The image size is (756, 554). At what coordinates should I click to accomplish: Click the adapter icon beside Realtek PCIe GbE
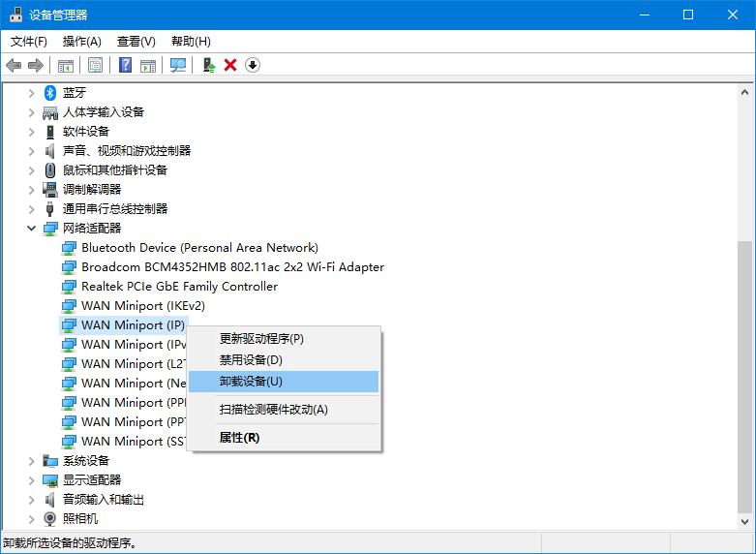[69, 287]
